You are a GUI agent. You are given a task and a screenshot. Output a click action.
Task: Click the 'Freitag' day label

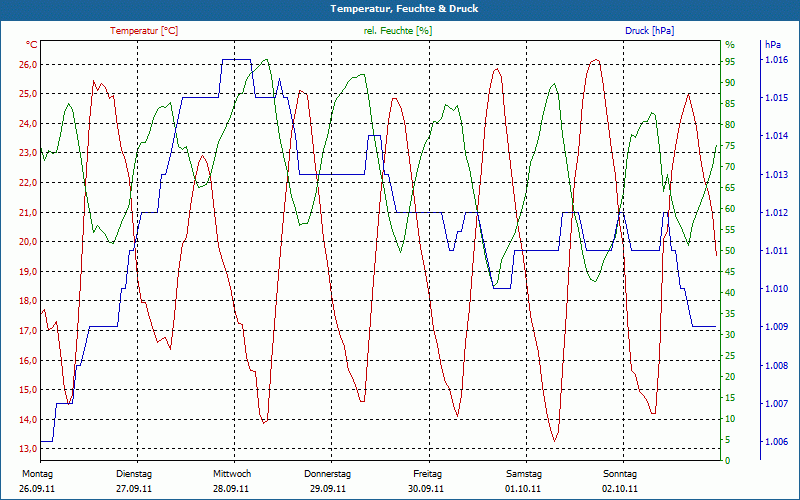pos(428,474)
